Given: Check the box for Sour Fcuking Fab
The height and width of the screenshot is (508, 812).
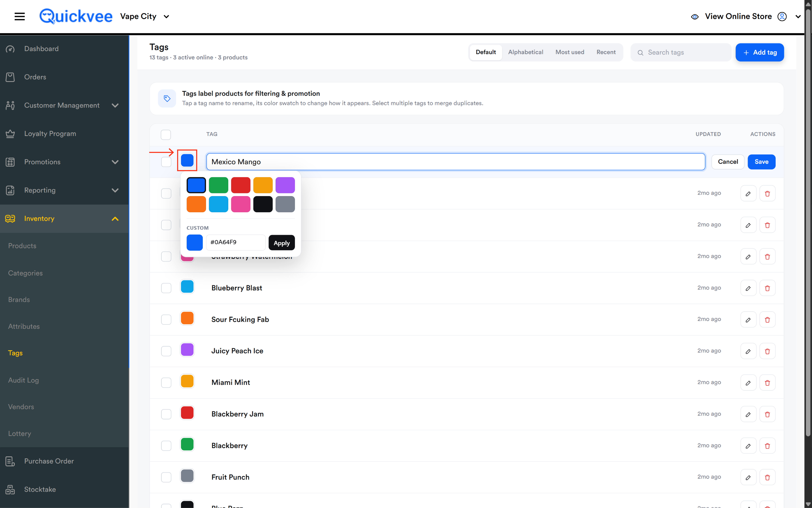Looking at the screenshot, I should [166, 320].
